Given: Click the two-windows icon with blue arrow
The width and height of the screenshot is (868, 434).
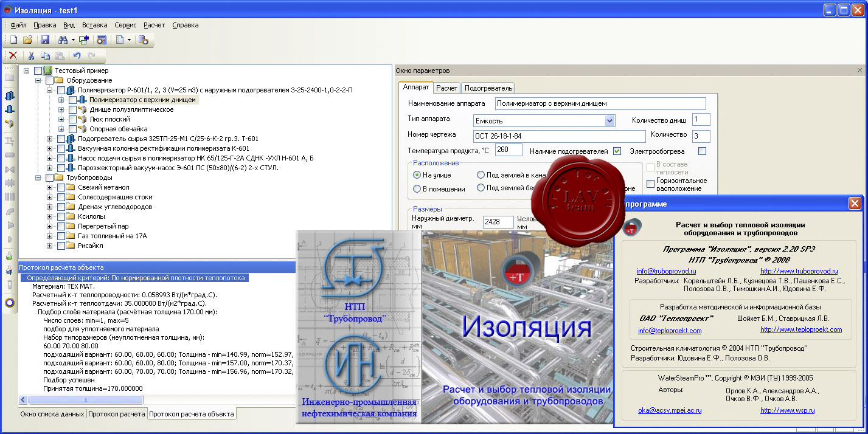Looking at the screenshot, I should pyautogui.click(x=83, y=40).
